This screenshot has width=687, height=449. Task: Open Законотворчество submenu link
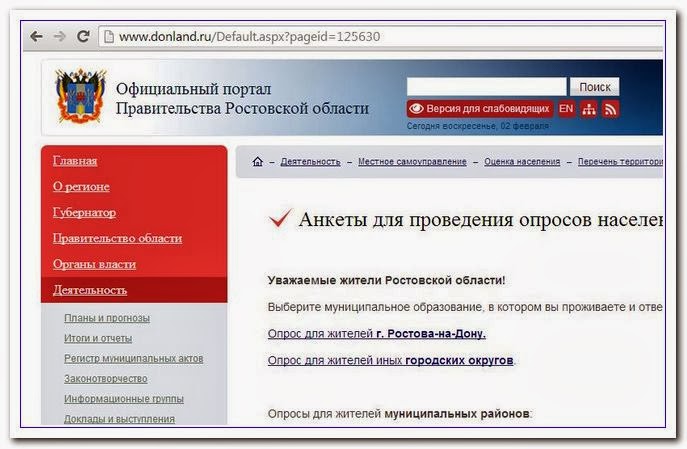(x=106, y=378)
